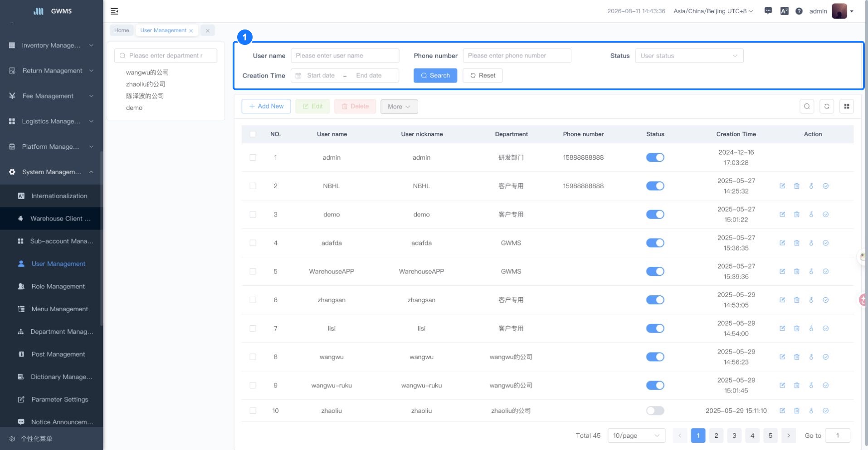868x450 pixels.
Task: Open Post Management in sidebar
Action: (51, 354)
